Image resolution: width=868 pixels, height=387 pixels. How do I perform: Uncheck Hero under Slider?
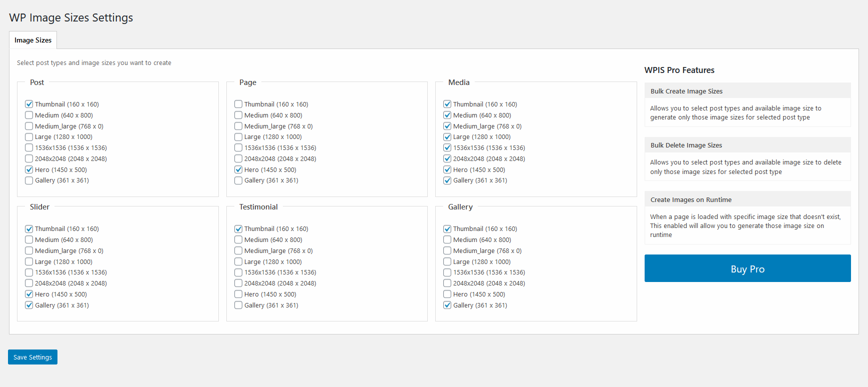point(29,294)
